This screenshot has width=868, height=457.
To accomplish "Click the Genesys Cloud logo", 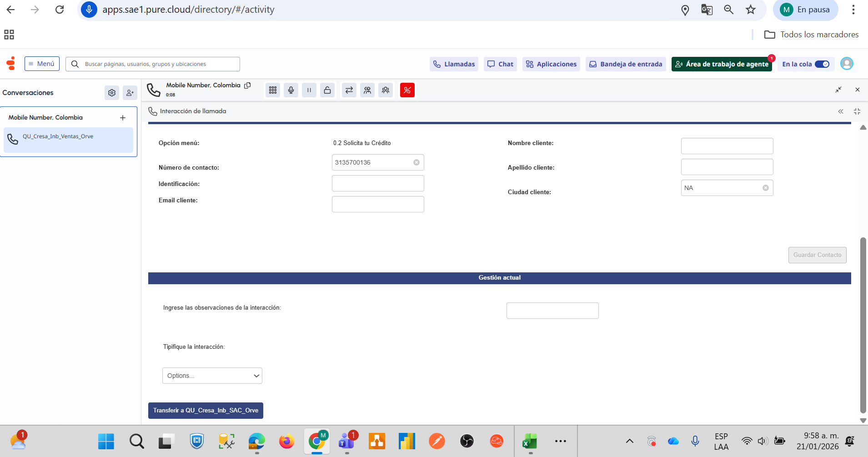I will click(11, 64).
